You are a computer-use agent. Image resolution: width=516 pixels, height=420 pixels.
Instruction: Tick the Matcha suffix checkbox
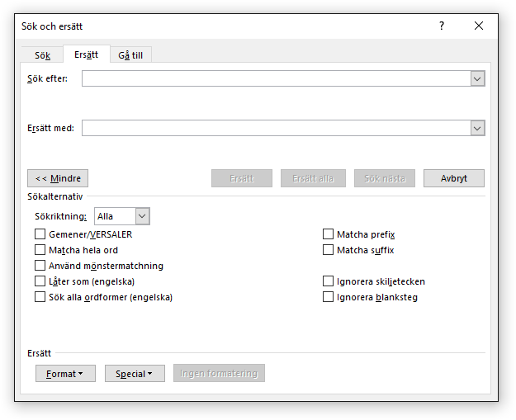(328, 250)
